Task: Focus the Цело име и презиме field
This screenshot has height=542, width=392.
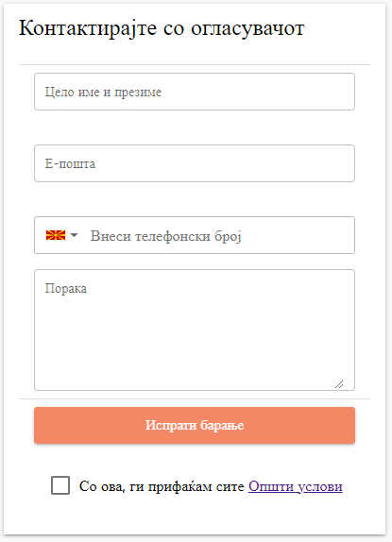Action: coord(195,92)
